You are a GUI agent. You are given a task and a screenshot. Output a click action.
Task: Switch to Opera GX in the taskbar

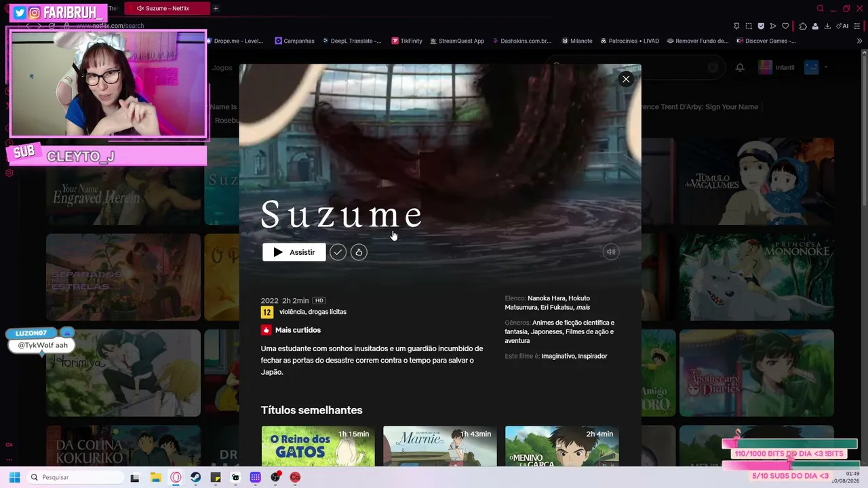176,477
